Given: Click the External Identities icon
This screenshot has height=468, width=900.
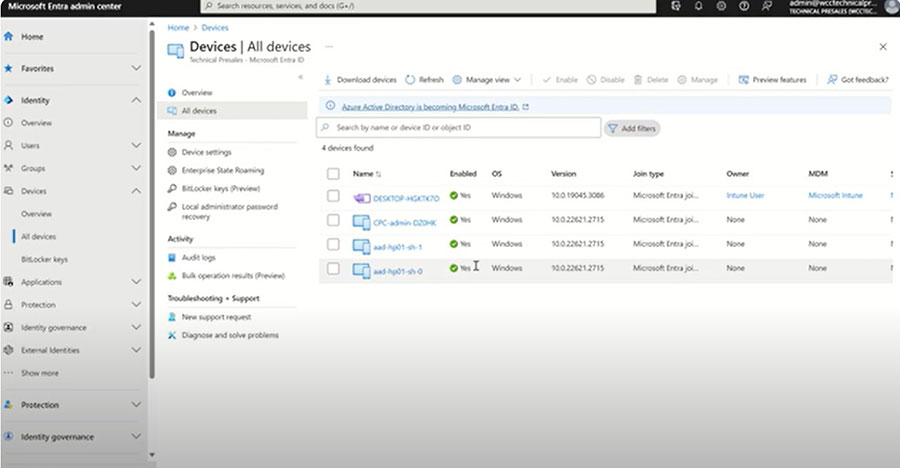Looking at the screenshot, I should [x=9, y=350].
